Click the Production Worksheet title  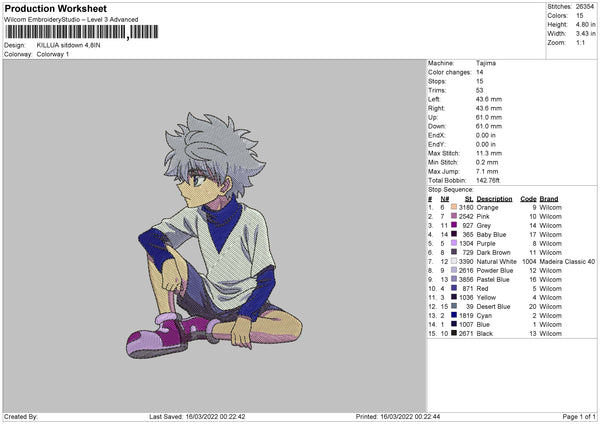(x=55, y=8)
